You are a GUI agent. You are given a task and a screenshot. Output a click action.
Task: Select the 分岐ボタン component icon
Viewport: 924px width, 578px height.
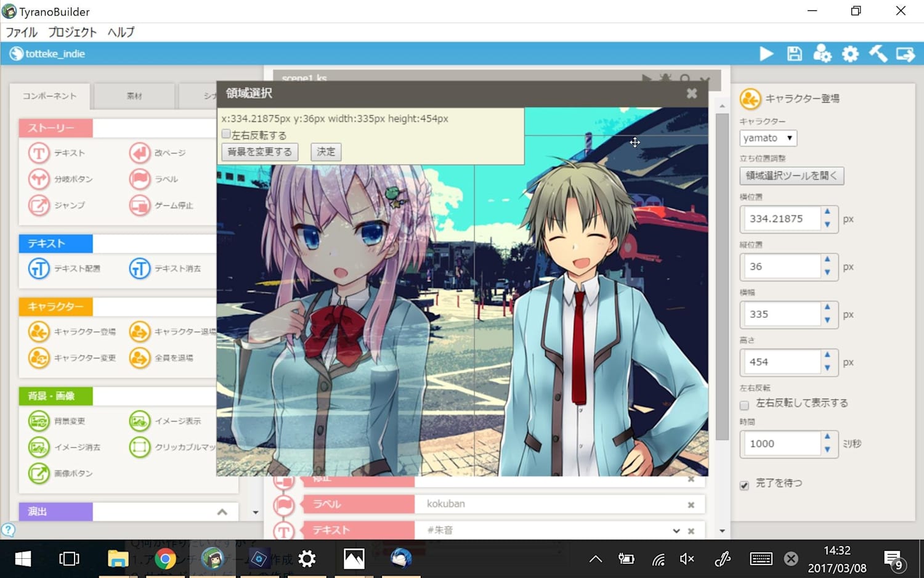click(x=39, y=179)
